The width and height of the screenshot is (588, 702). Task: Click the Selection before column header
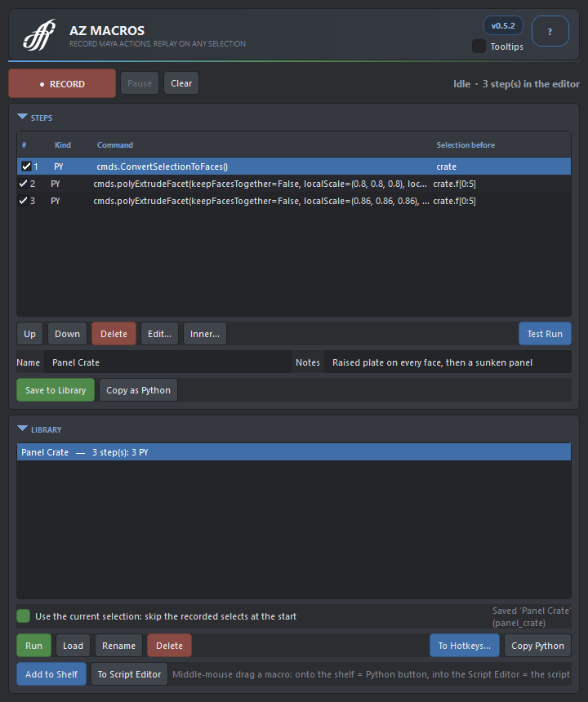(465, 145)
